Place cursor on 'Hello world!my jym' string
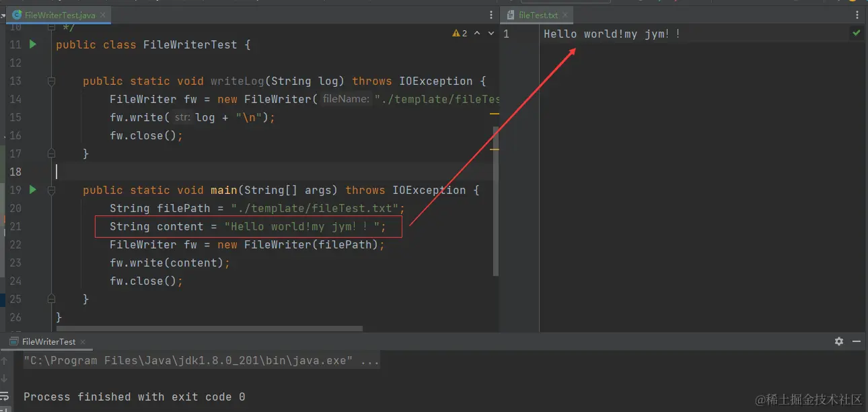The height and width of the screenshot is (412, 868). (x=302, y=226)
